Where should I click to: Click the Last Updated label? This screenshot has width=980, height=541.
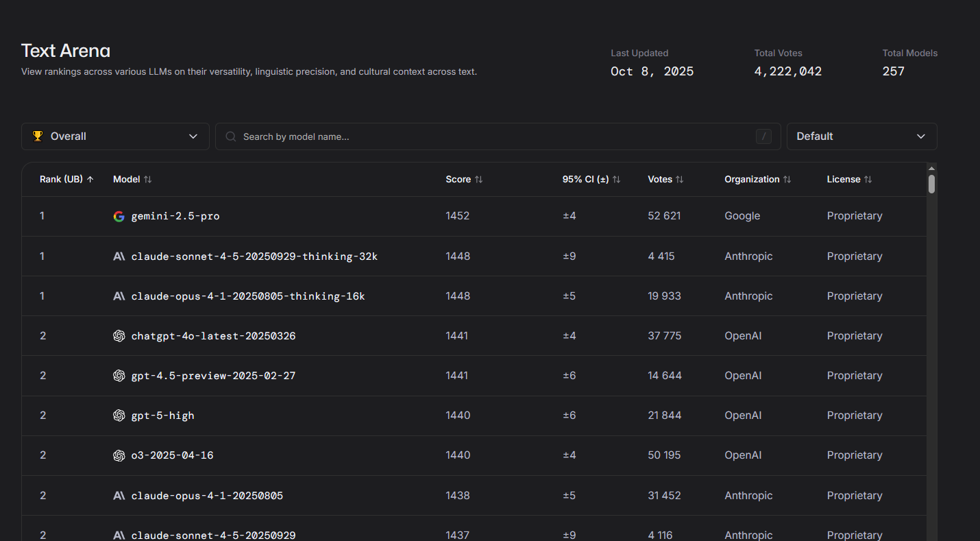639,53
